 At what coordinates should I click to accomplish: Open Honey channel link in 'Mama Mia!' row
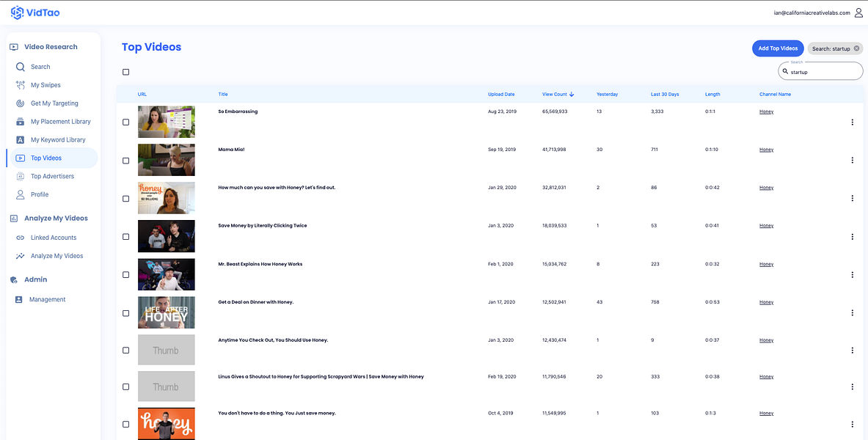[x=766, y=150]
